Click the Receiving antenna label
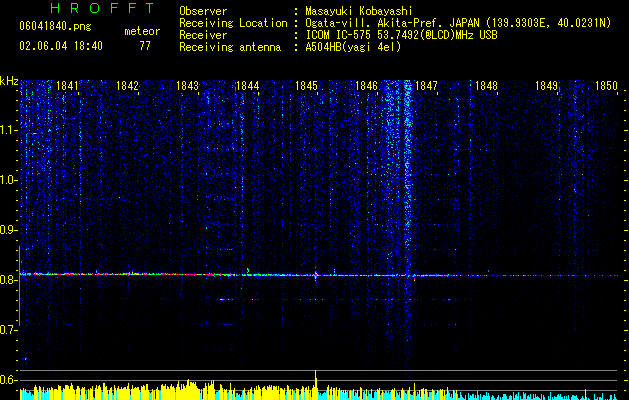 (x=230, y=47)
